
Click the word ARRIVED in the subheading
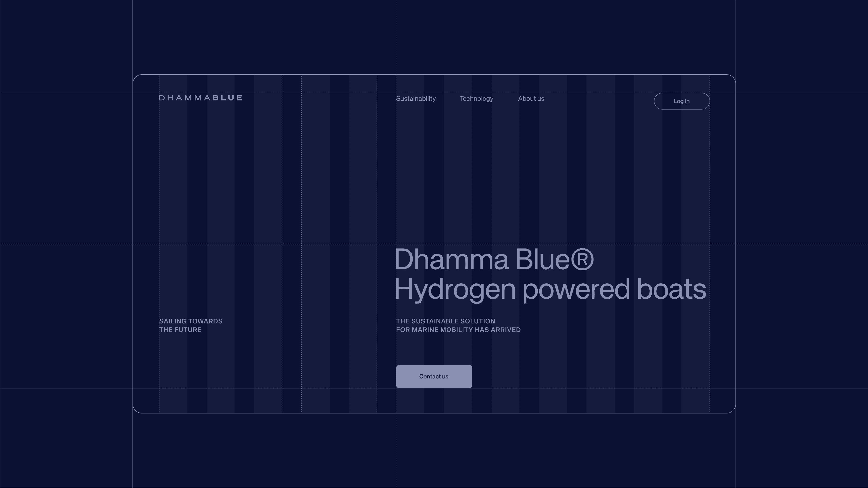point(505,330)
